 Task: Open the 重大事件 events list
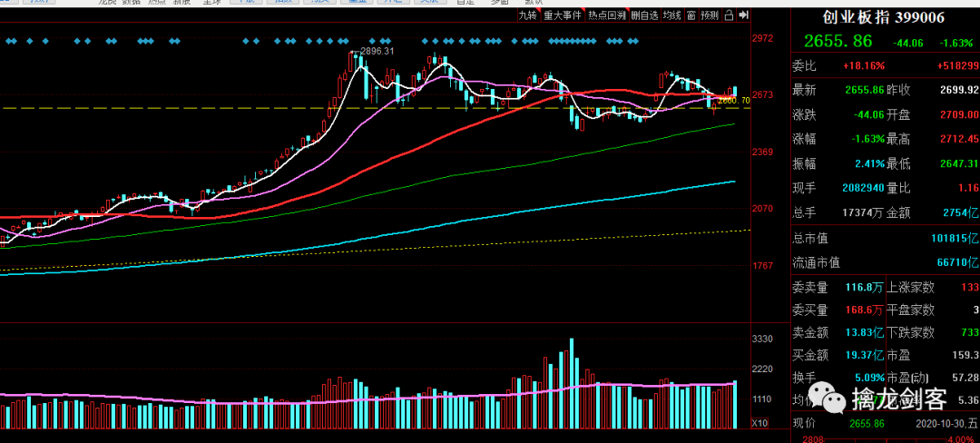coord(563,15)
